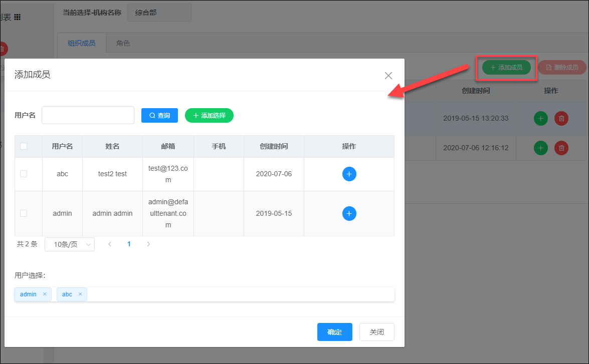Select page number 1 in pagination
Screen dimensions: 589x364
point(129,244)
